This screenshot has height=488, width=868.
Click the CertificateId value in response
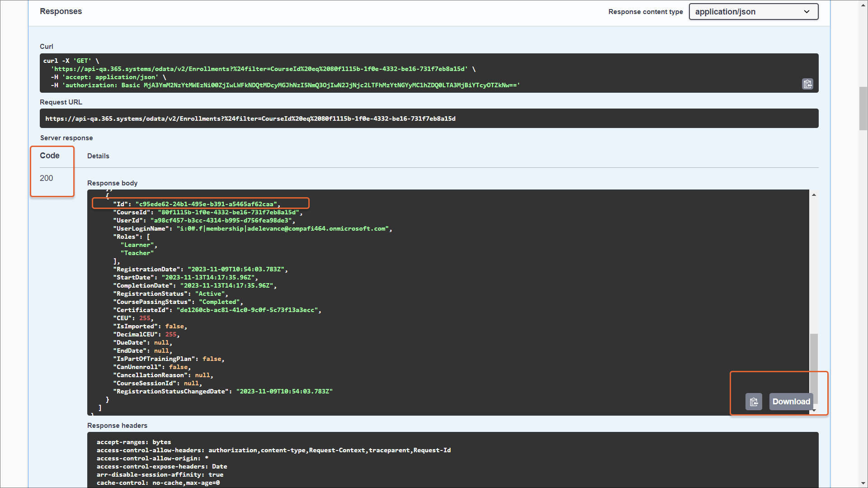[247, 310]
